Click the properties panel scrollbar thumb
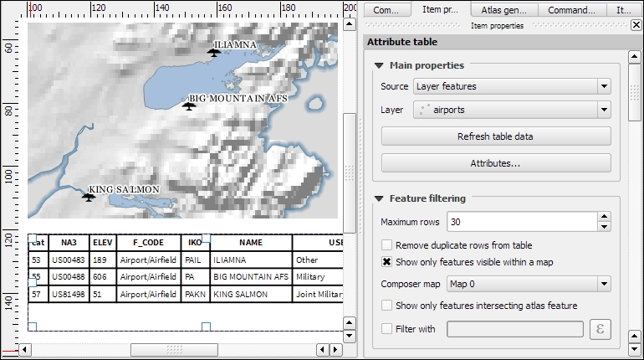Image resolution: width=644 pixels, height=360 pixels. 635,92
